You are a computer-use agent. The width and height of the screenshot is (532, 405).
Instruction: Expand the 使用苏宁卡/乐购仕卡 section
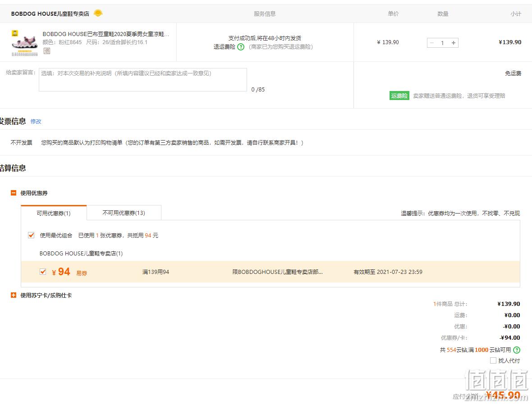[14, 295]
